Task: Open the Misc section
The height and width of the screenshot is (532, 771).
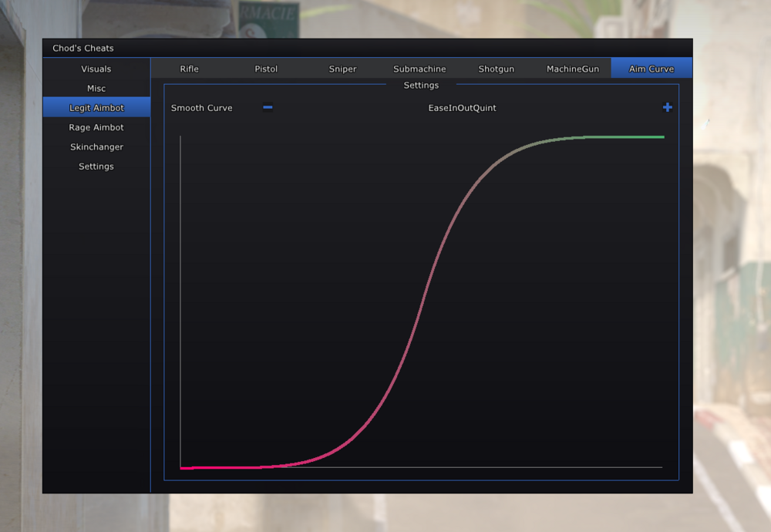Action: [96, 89]
